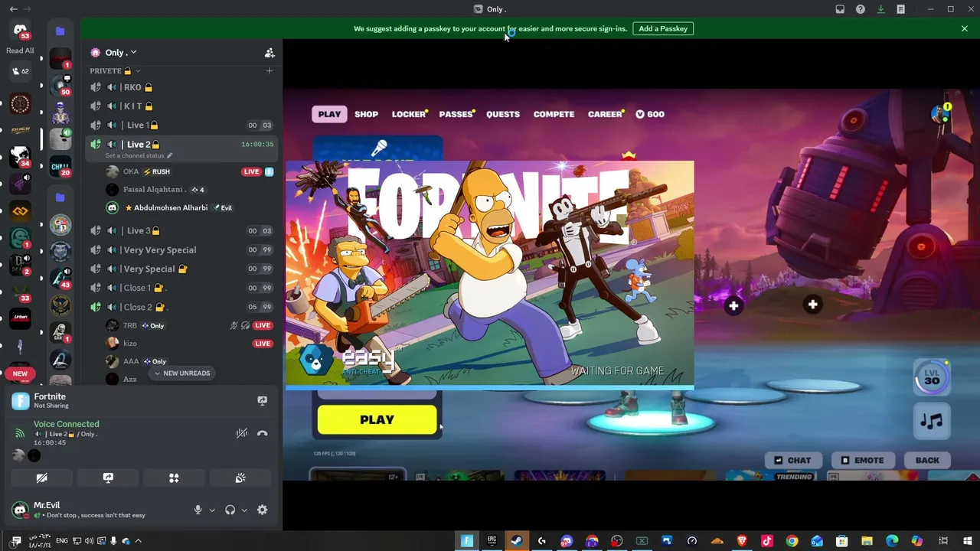Select user Faisal Alqahtani in Live 2
Viewport: 980px width, 551px height.
pos(153,190)
